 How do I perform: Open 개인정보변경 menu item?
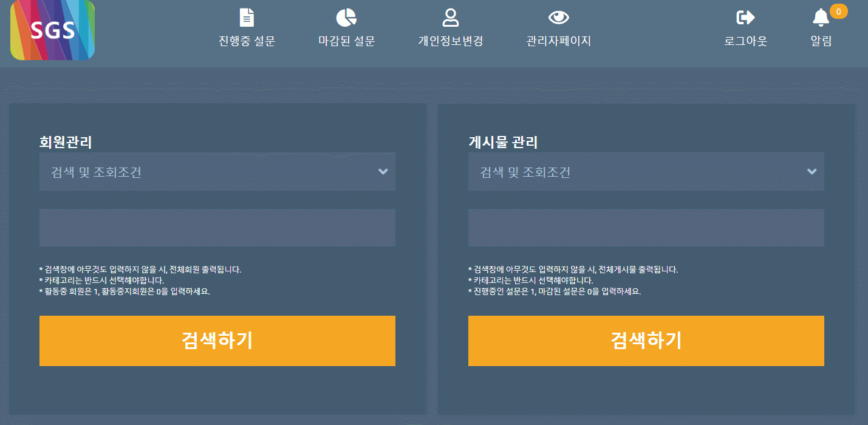point(450,41)
